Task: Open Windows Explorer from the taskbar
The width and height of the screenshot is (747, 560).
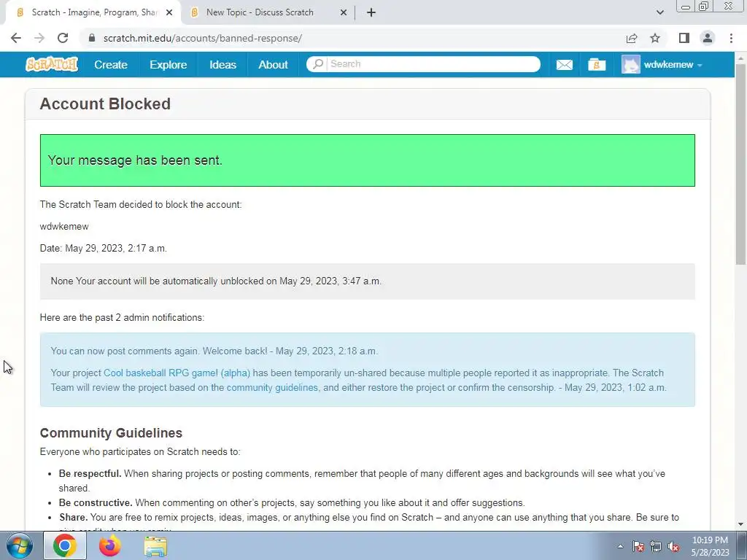Action: (155, 546)
